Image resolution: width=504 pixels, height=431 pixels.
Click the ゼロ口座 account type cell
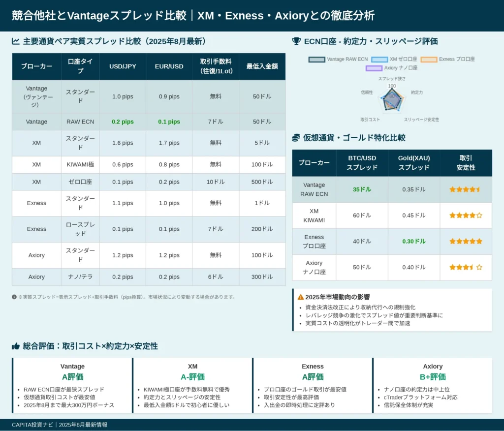pos(80,182)
